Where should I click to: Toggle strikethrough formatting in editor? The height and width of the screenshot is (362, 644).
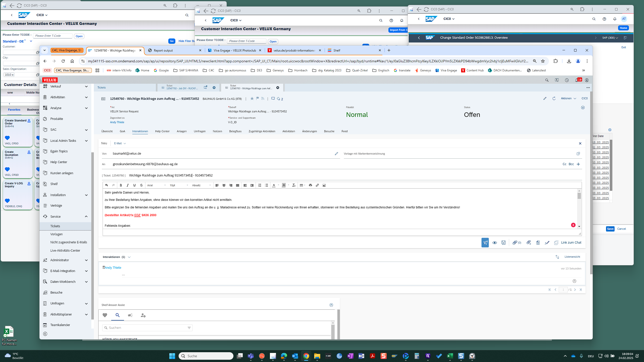point(141,185)
